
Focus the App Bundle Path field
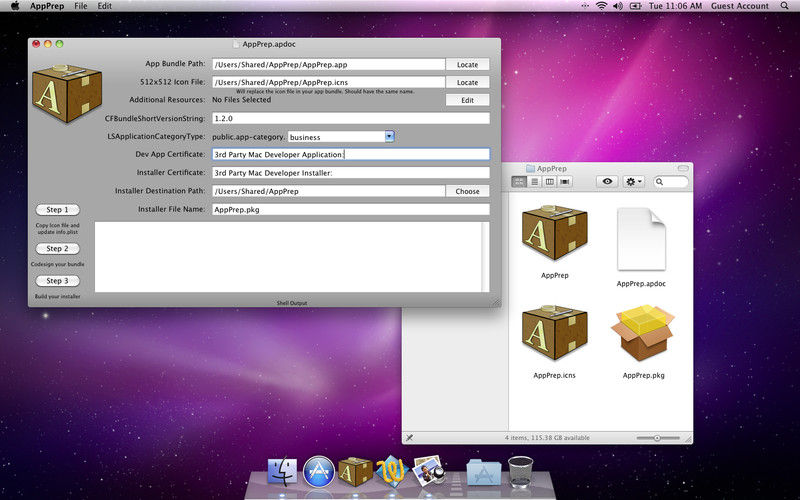coord(329,64)
